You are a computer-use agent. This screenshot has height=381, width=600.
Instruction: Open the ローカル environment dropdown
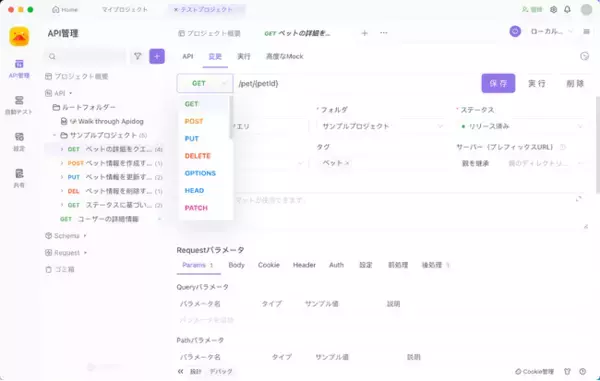[x=551, y=31]
